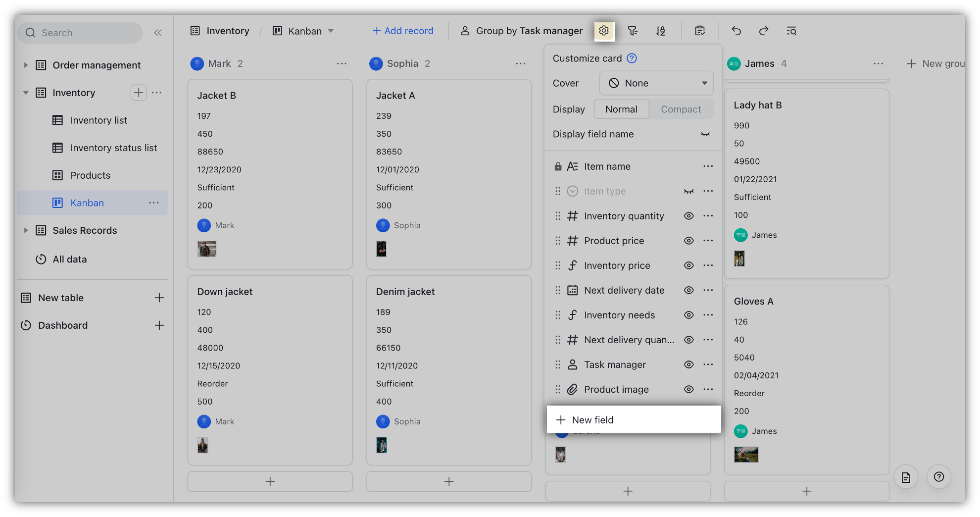Click the customize card settings gear
980x517 pixels.
coord(604,31)
